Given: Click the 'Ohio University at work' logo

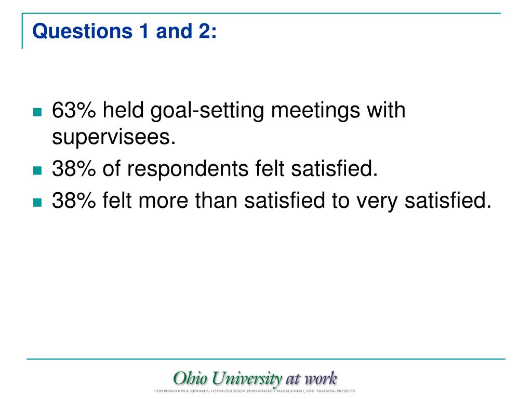Looking at the screenshot, I should click(255, 381).
